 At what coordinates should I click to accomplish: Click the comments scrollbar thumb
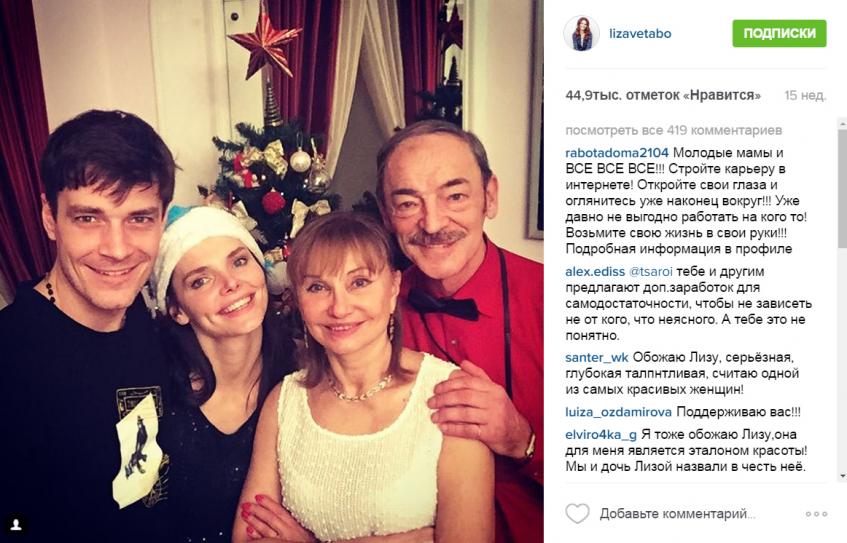pos(842,188)
